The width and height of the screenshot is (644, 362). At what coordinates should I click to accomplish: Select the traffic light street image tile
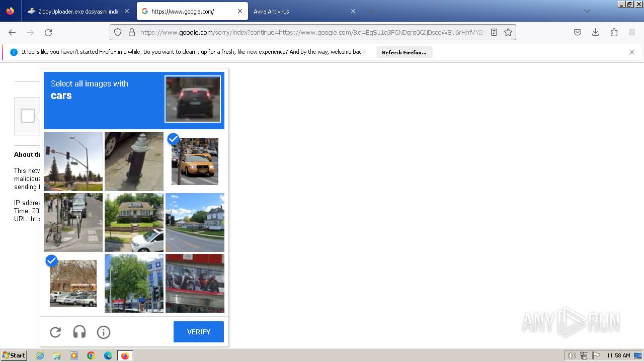[x=73, y=161]
